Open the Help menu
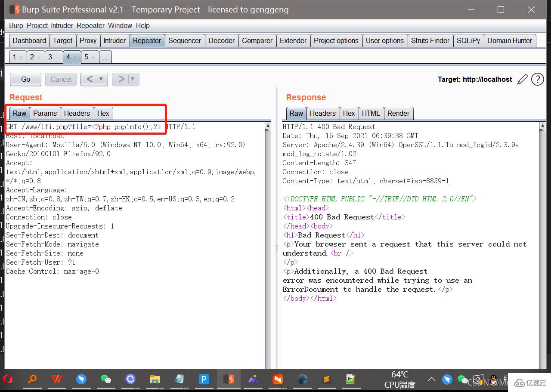Screen dimensions: 551x392 click(143, 25)
